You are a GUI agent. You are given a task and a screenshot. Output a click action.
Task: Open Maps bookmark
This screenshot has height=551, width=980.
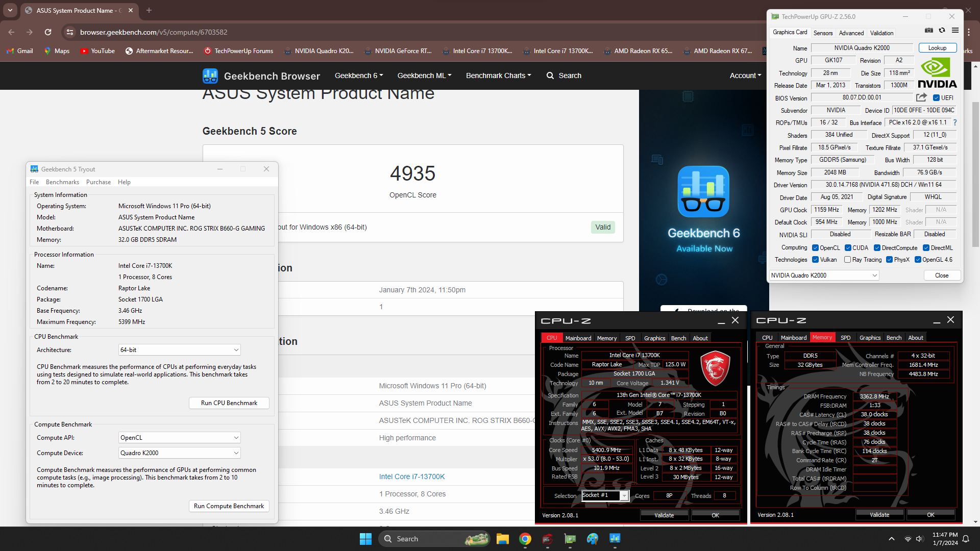pos(57,51)
